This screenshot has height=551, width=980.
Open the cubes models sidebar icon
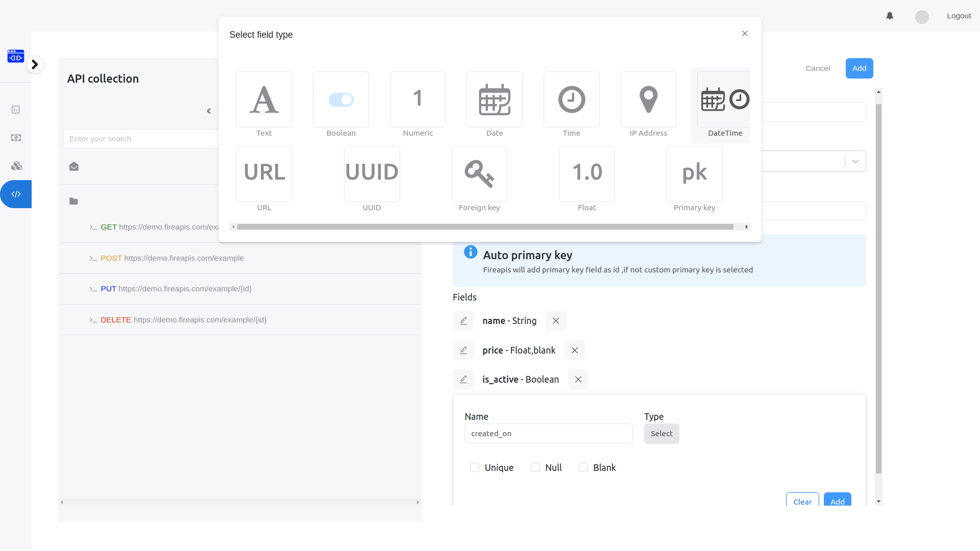click(16, 166)
